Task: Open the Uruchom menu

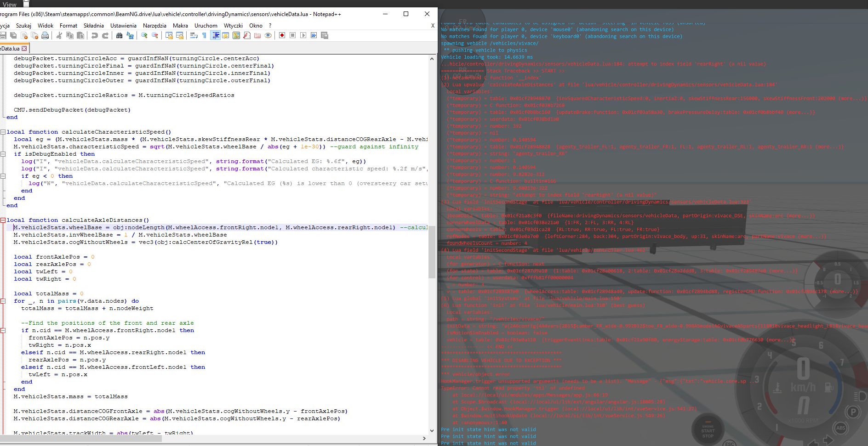Action: pyautogui.click(x=206, y=26)
